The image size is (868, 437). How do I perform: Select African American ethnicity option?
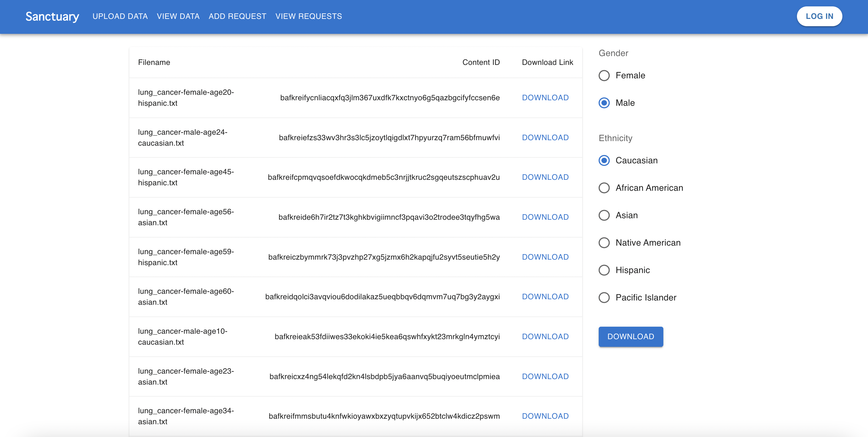(x=604, y=188)
